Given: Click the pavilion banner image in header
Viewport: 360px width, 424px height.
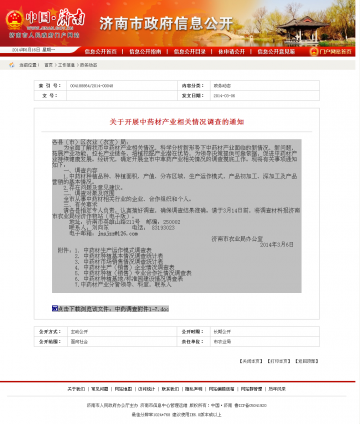Looking at the screenshot, I should (x=302, y=28).
